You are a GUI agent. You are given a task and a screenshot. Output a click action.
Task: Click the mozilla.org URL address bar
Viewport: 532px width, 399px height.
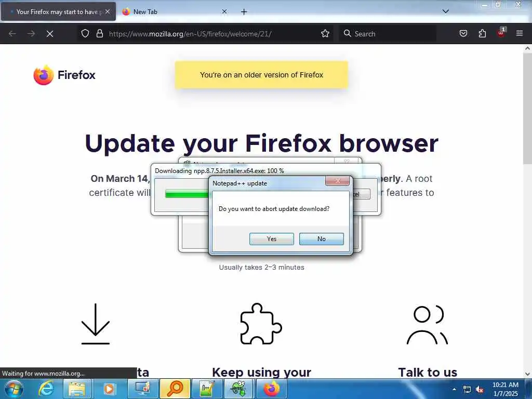pos(207,34)
